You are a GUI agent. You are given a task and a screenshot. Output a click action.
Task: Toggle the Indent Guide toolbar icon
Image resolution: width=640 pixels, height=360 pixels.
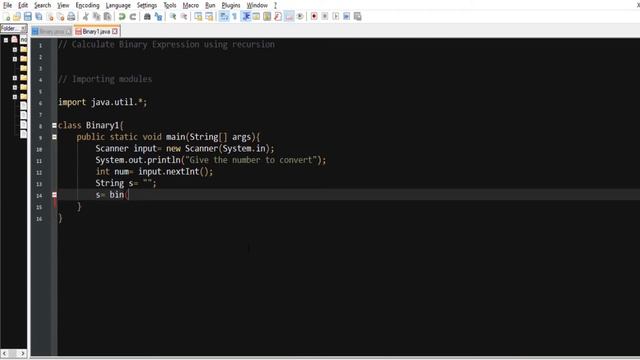(x=246, y=16)
